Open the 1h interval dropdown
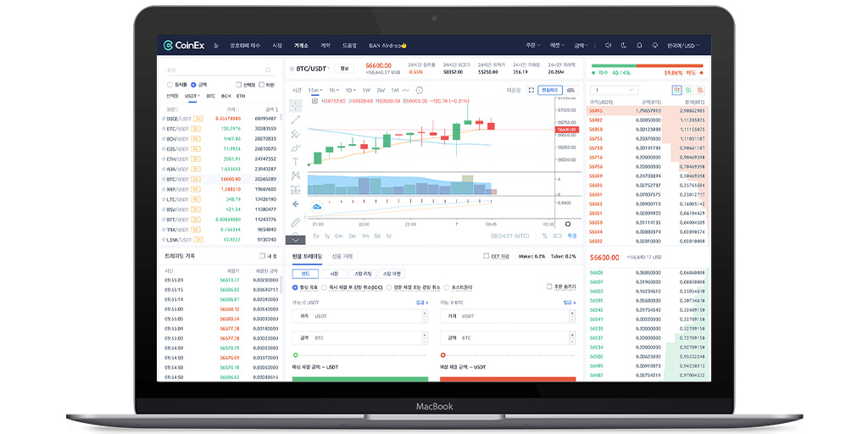Screen dimensions: 868x434 pyautogui.click(x=334, y=90)
